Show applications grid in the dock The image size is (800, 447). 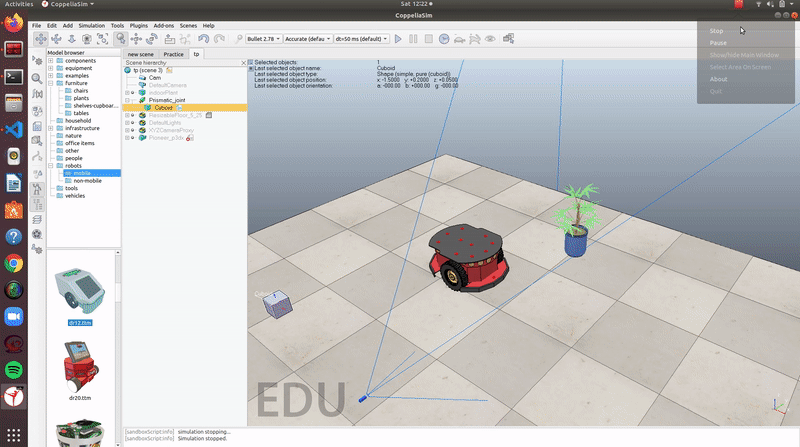(14, 435)
